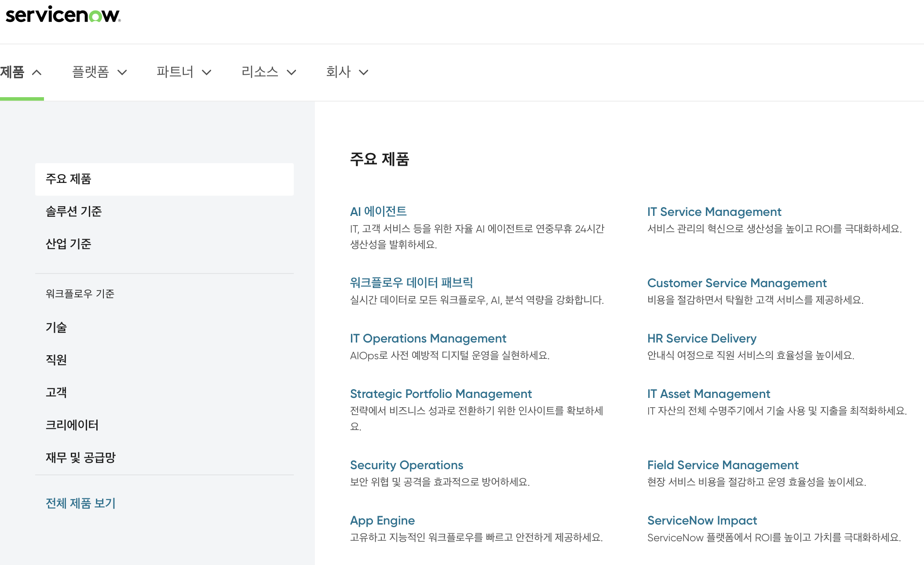Open ServiceNow Impact link
Viewport: 924px width, 565px height.
702,521
